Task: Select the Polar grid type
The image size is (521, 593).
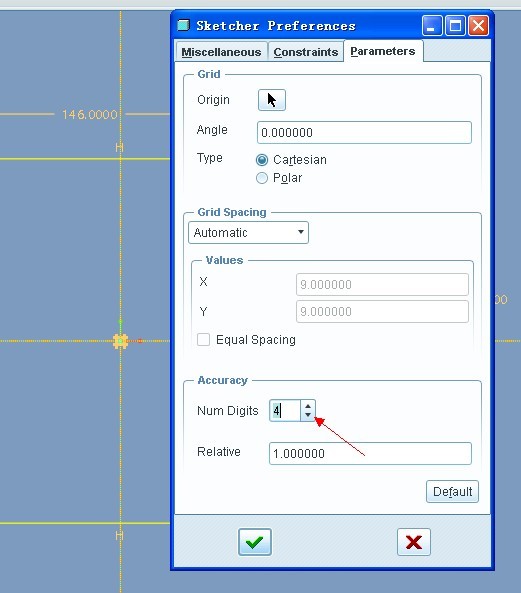Action: [x=262, y=178]
